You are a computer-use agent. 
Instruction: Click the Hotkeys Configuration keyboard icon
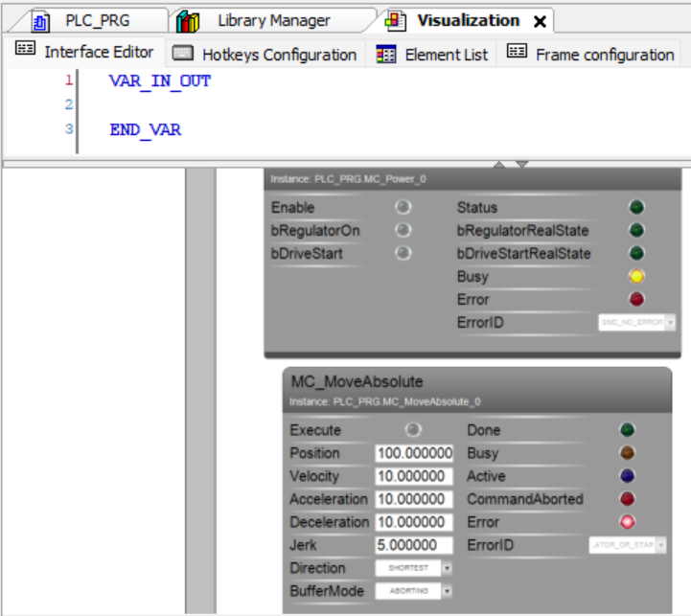coord(183,55)
